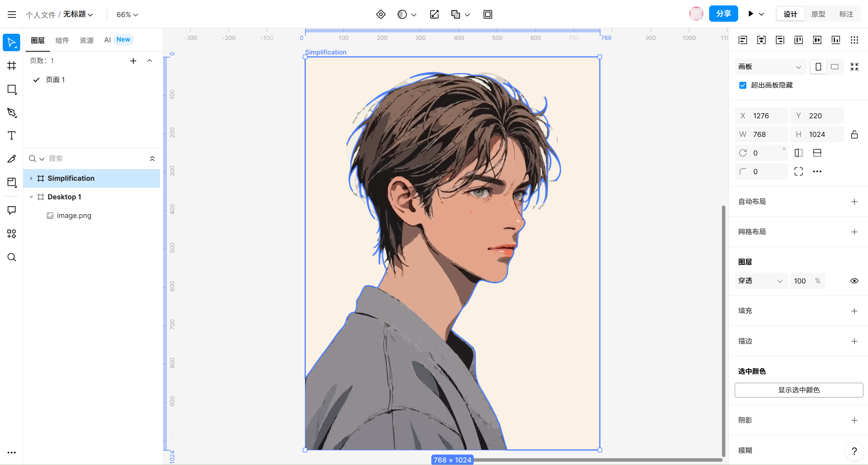Select the Rectangle shape tool
The height and width of the screenshot is (465, 868).
12,89
